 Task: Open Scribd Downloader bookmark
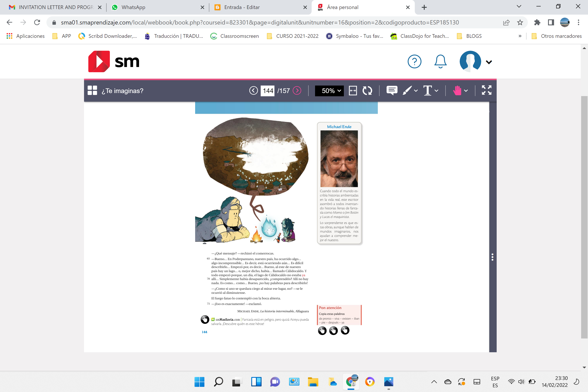(x=108, y=36)
